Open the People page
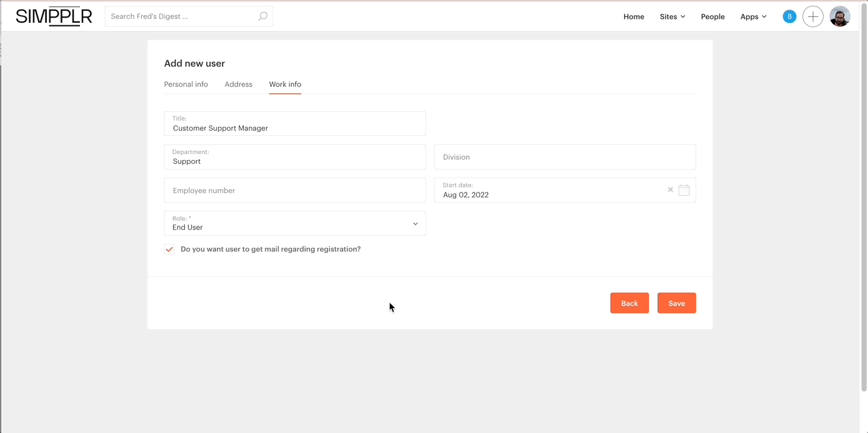Screen dimensions: 868x433 pyautogui.click(x=712, y=17)
